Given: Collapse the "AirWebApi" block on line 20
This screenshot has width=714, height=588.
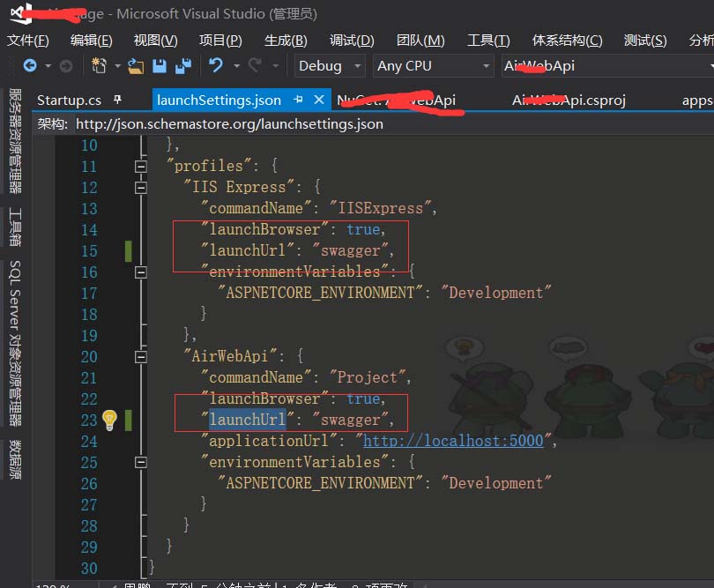Looking at the screenshot, I should coord(141,357).
